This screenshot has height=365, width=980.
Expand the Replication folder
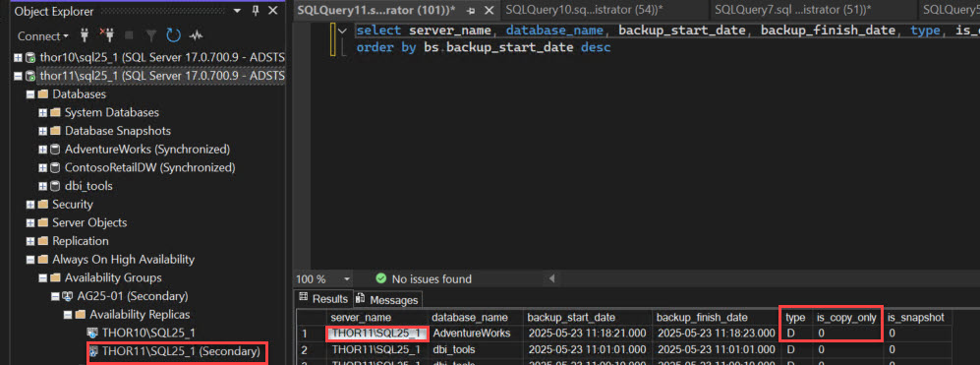pyautogui.click(x=30, y=241)
